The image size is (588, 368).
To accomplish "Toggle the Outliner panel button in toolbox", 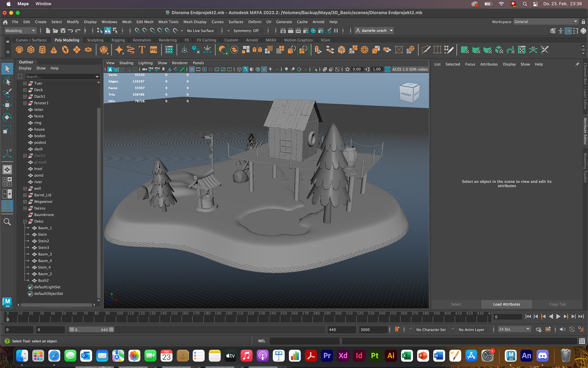I will (7, 206).
